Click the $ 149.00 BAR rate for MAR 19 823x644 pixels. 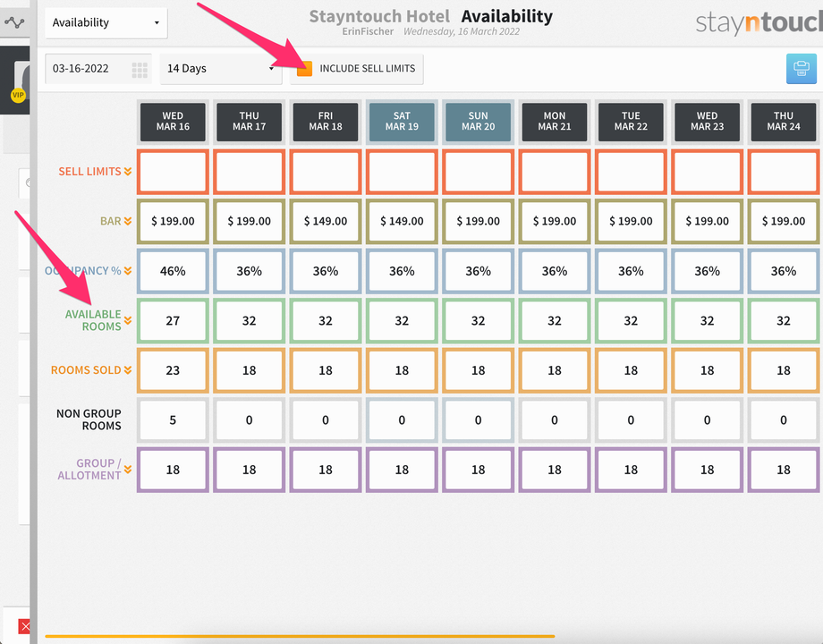(x=402, y=222)
